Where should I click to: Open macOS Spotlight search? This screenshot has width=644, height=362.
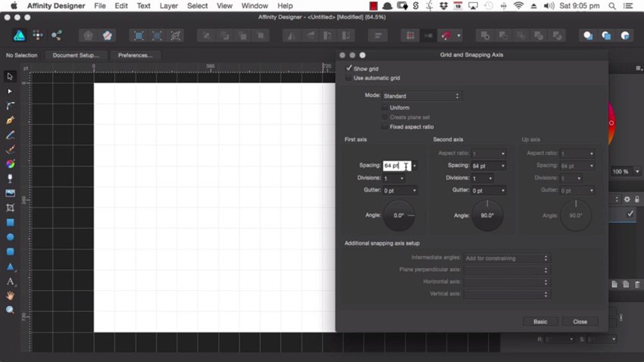(612, 6)
